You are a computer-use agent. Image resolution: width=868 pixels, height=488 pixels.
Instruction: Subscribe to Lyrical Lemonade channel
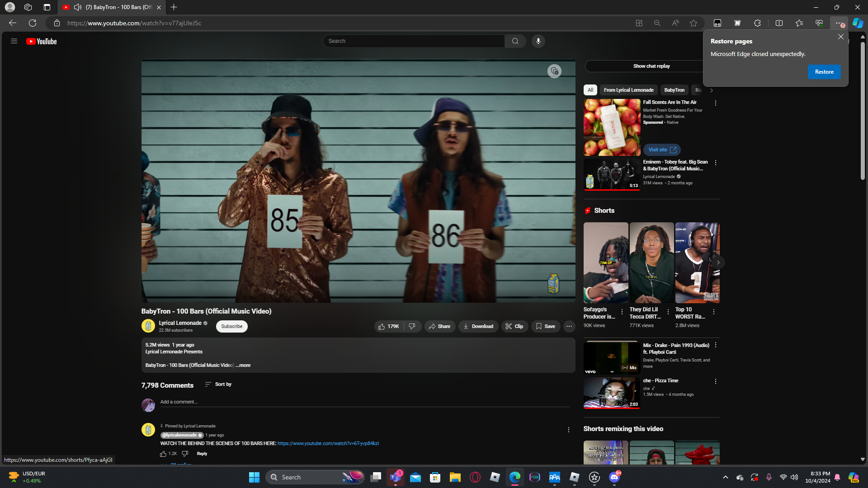click(x=232, y=326)
